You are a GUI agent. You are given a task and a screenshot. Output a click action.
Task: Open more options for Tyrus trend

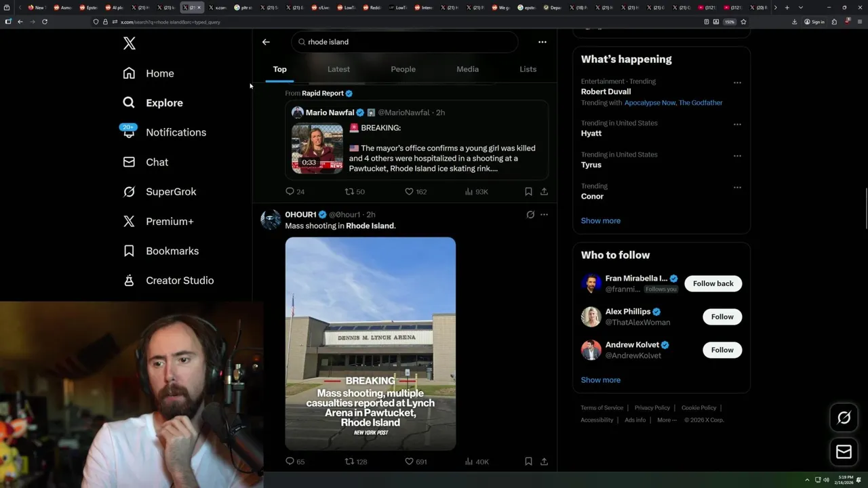[x=737, y=156]
